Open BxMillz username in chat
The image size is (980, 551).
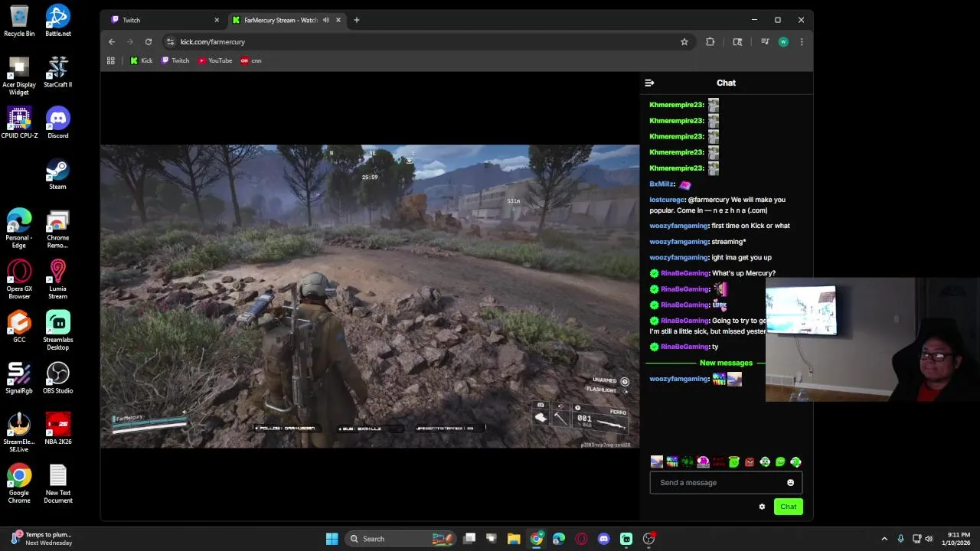[661, 184]
